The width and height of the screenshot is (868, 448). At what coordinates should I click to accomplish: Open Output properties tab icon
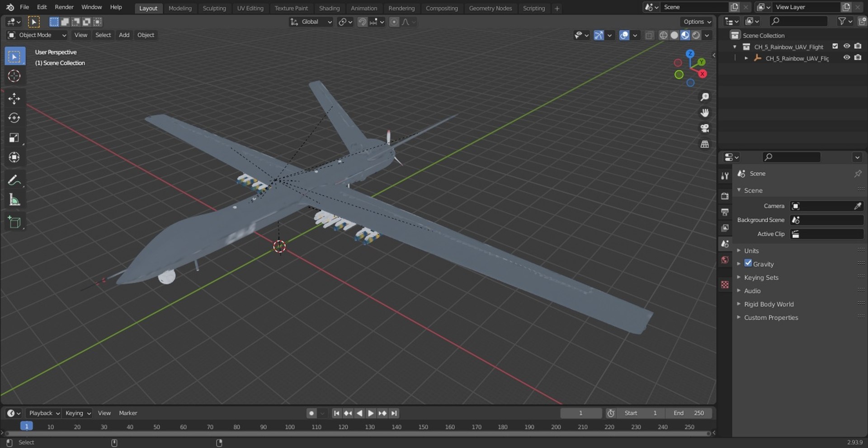[x=725, y=212]
